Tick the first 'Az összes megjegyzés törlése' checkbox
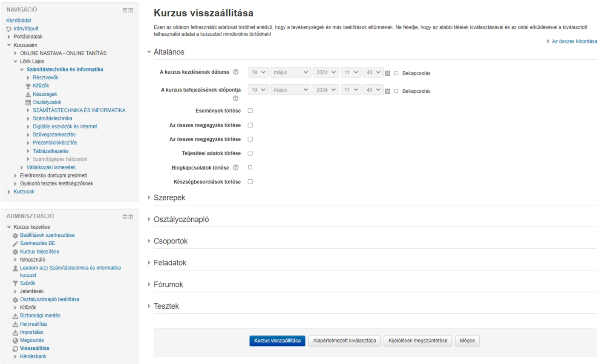 (250, 125)
